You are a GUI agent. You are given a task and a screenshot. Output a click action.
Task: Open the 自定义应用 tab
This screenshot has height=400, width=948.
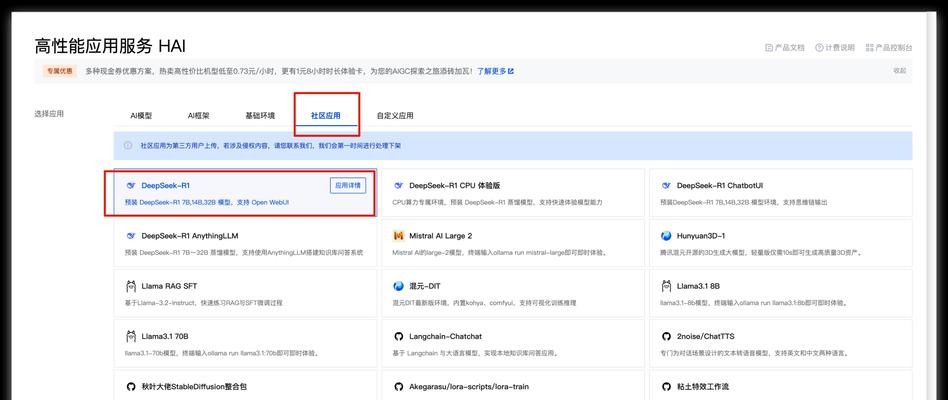pos(395,115)
